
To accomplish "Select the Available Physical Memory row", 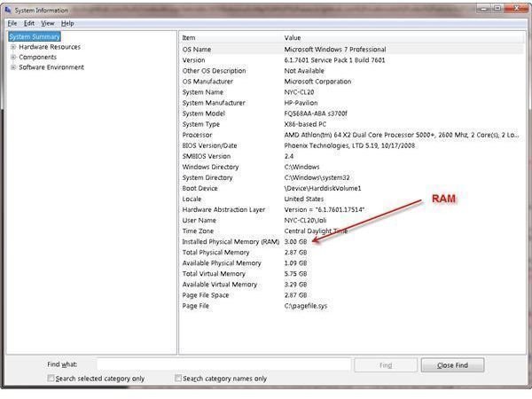I will [x=352, y=263].
